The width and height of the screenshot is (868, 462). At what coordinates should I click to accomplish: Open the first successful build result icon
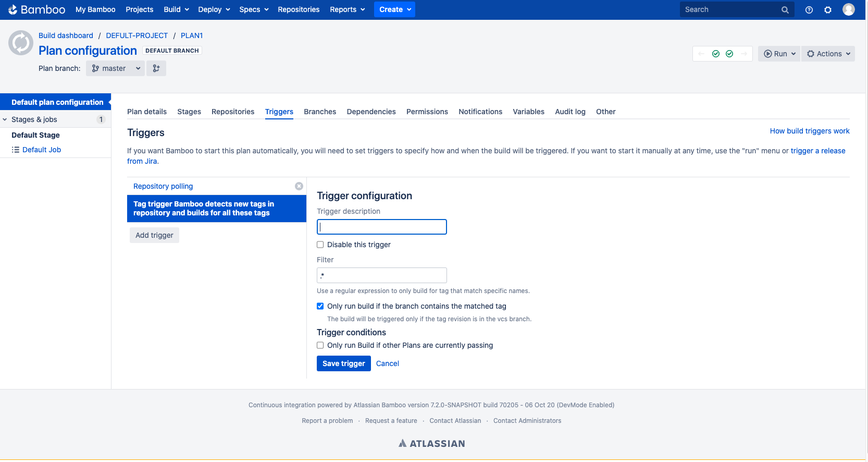tap(716, 54)
